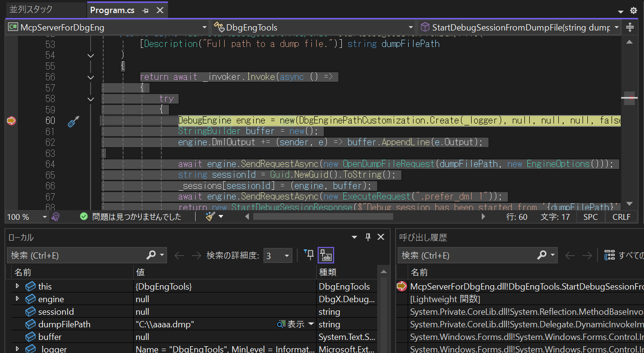Click the "C:\\aaaa.dmp" value cell
This screenshot has width=644, height=353.
[x=166, y=324]
